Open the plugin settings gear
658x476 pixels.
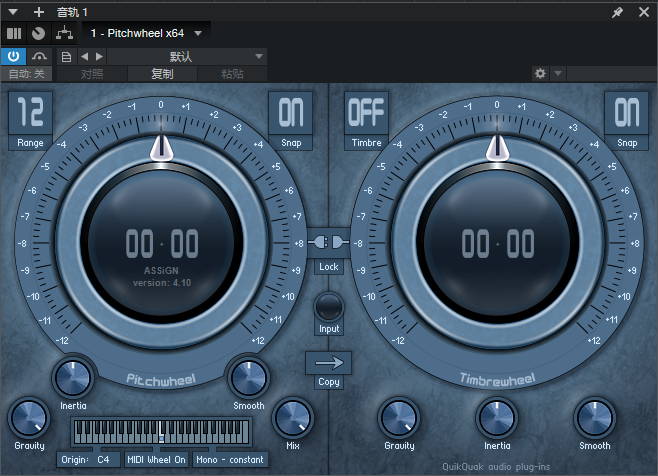point(541,73)
